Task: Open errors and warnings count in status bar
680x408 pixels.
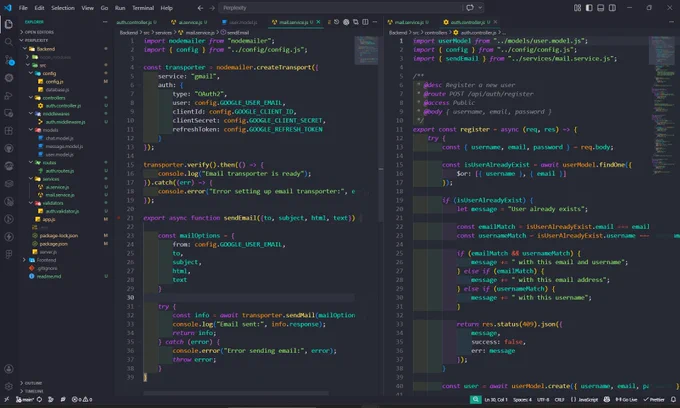Action: click(x=82, y=399)
